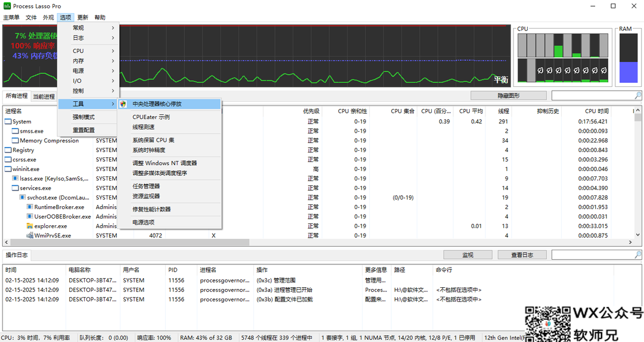The image size is (644, 342).
Task: Click the Memory Compression process icon
Action: (x=16, y=141)
